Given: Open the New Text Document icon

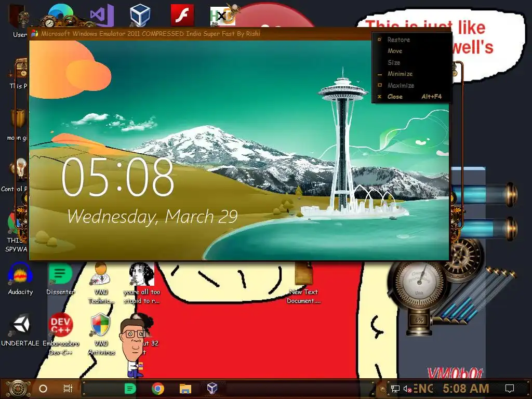Looking at the screenshot, I should (303, 283).
